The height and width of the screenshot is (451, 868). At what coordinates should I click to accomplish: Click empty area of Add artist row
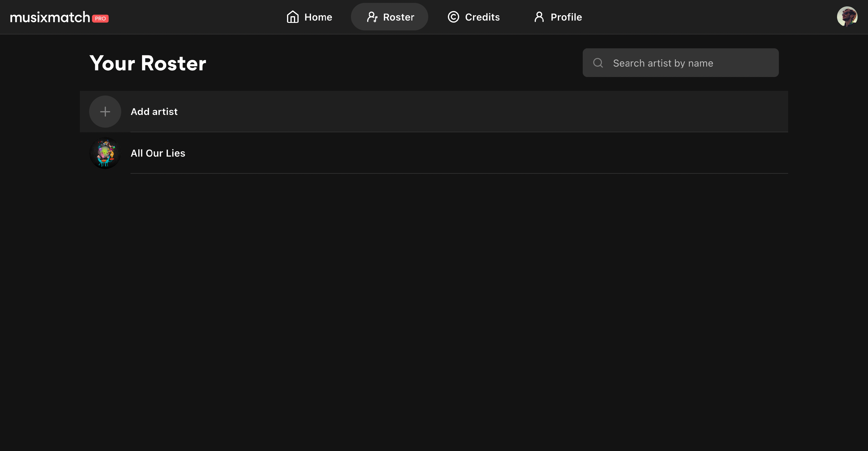click(472, 111)
